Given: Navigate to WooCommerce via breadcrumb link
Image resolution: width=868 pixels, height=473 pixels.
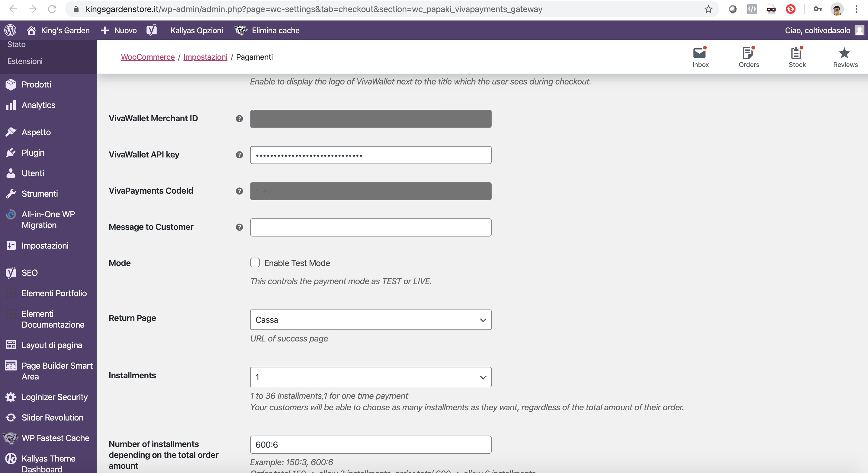Looking at the screenshot, I should tap(147, 57).
